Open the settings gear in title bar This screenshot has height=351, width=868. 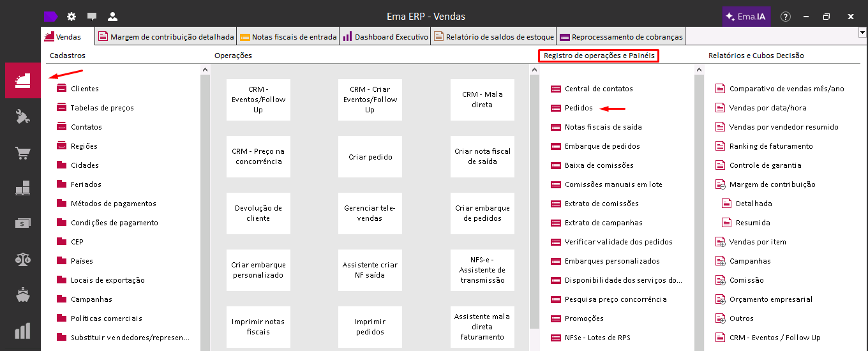[x=71, y=17]
